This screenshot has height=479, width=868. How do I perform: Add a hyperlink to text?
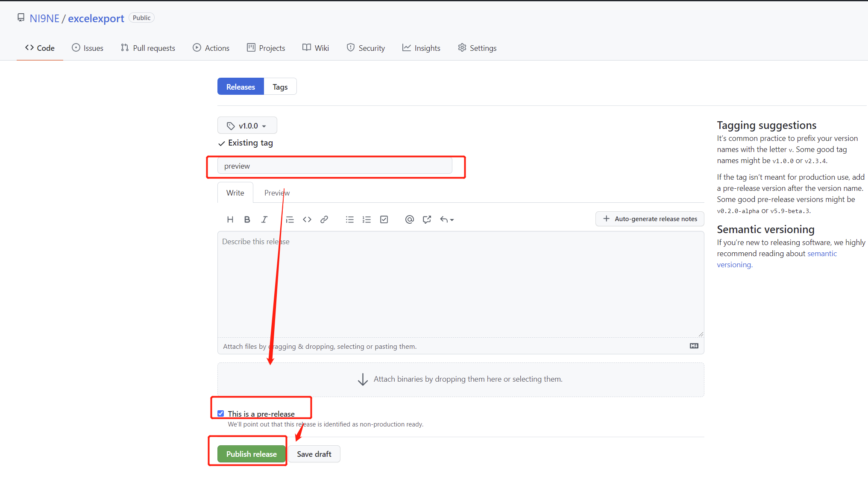click(x=324, y=219)
